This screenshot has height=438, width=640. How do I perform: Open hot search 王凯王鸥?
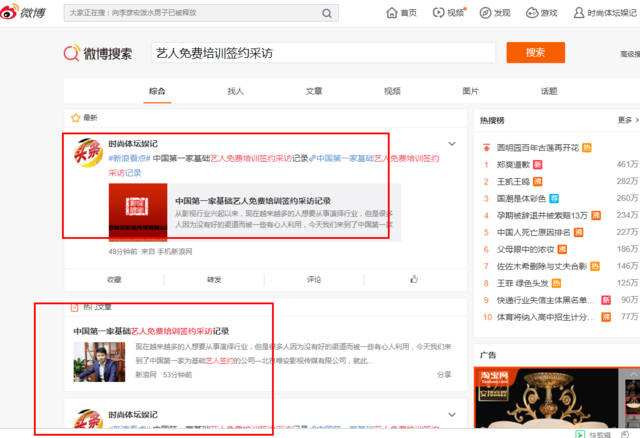point(513,181)
